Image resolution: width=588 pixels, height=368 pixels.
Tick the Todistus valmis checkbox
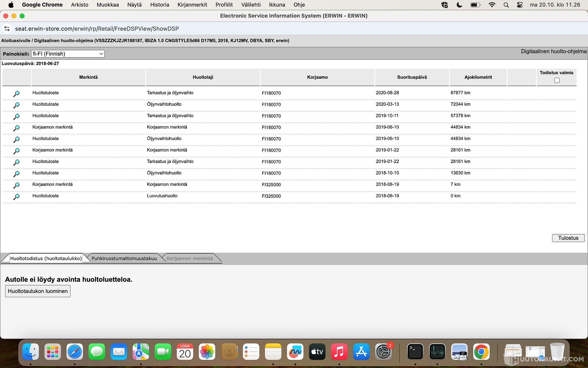coord(557,80)
